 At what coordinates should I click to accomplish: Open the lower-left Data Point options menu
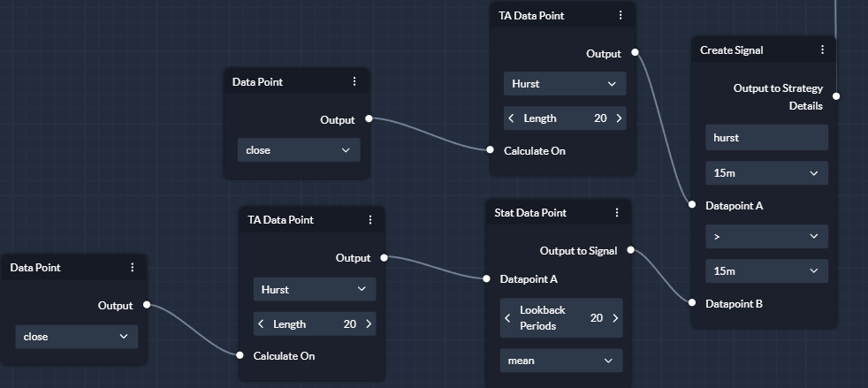tap(132, 267)
